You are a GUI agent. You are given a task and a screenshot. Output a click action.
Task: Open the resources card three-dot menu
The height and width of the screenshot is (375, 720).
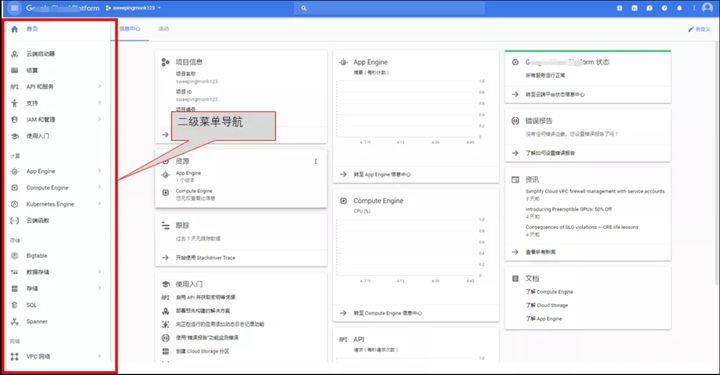(x=315, y=161)
